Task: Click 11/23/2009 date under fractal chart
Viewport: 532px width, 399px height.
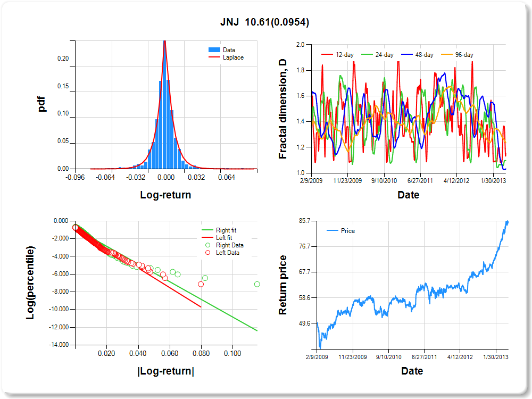Action: tap(347, 180)
